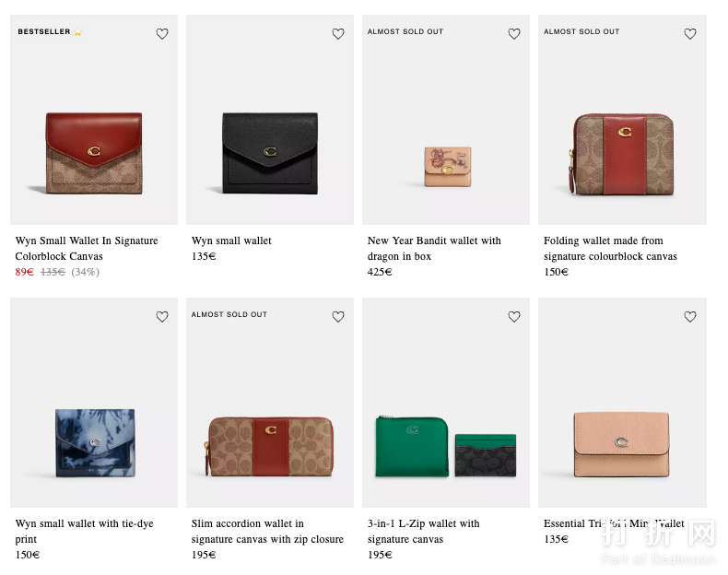
Task: Heart the Essential Tri-fold Mini Wallet
Action: click(690, 317)
